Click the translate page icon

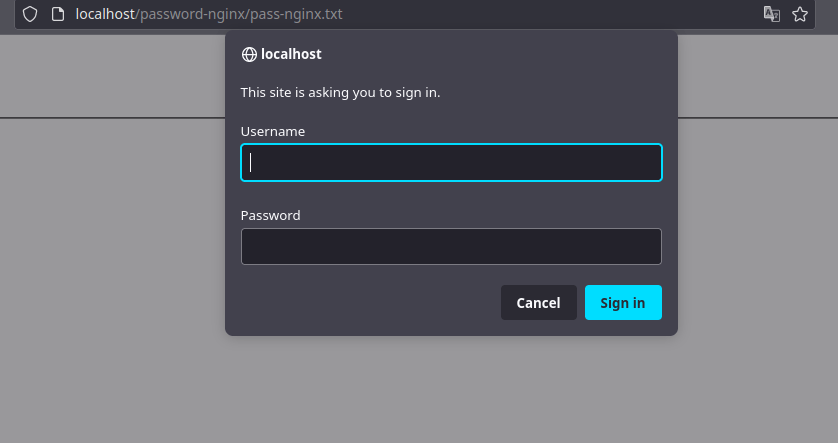tap(771, 14)
